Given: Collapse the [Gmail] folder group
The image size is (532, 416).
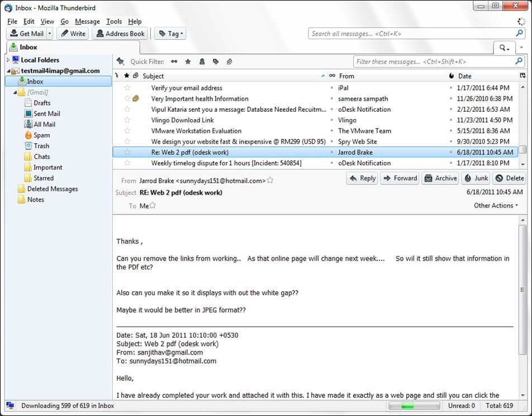Looking at the screenshot, I should (15, 92).
